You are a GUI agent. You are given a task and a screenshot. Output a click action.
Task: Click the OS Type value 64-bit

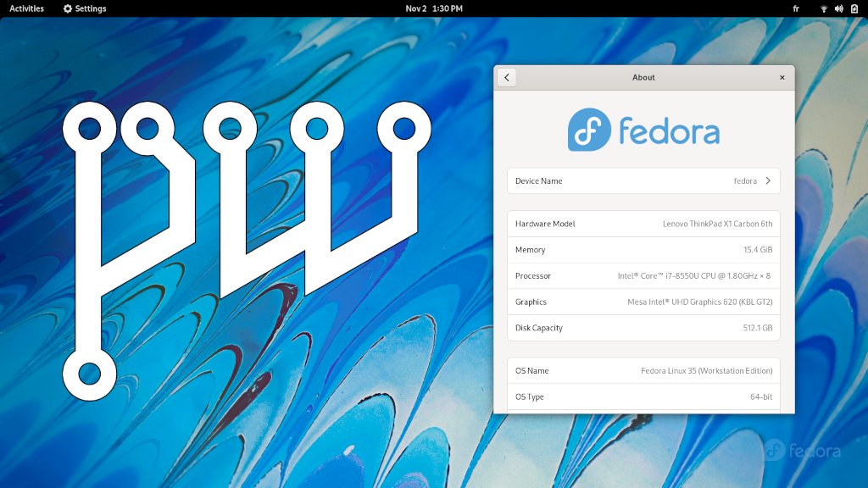(761, 396)
